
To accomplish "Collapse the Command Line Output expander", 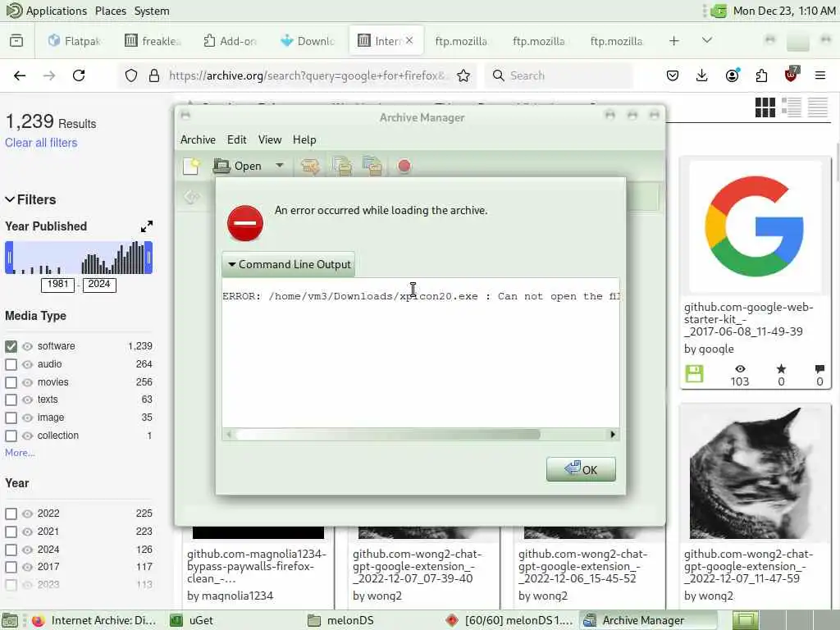I will 289,264.
